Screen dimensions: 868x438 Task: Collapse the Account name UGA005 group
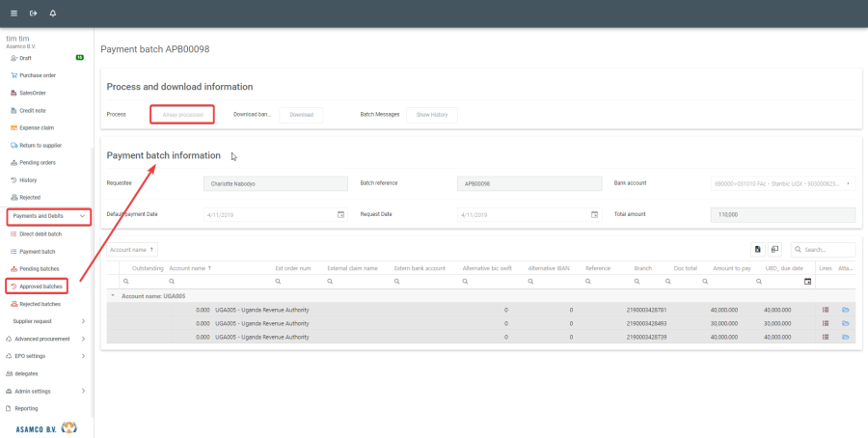point(113,296)
